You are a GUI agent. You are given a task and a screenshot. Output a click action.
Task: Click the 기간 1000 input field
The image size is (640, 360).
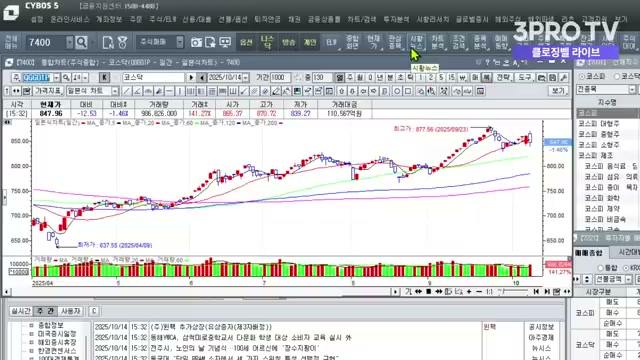pos(280,77)
